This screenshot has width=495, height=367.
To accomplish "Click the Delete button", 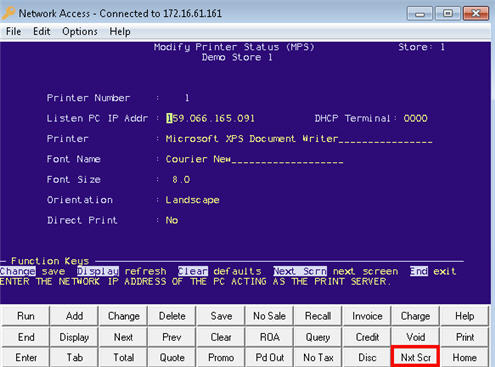I will pyautogui.click(x=172, y=316).
